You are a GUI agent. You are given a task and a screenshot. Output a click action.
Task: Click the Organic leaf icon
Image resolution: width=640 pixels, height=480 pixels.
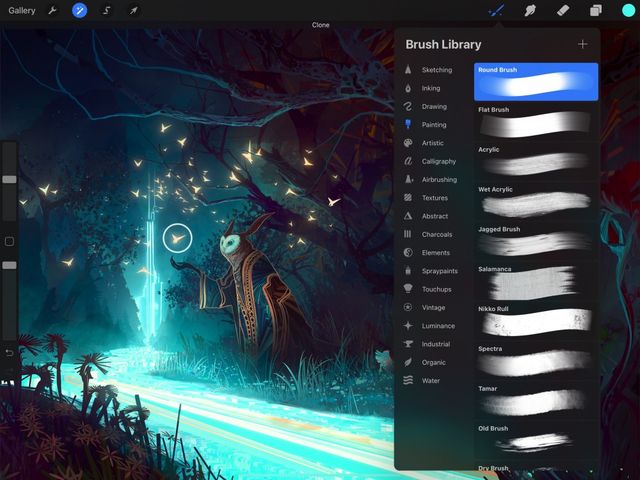pos(408,362)
